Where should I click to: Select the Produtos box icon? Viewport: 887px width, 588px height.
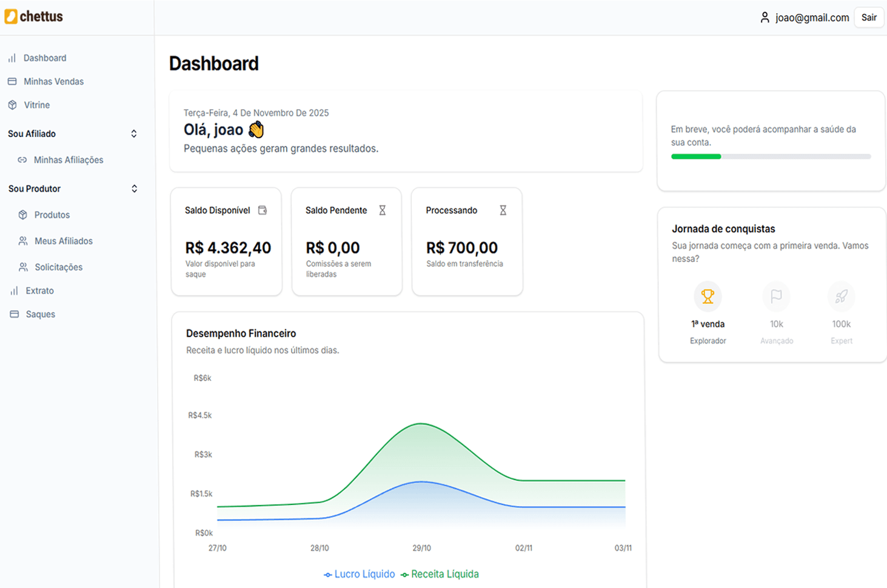click(22, 215)
